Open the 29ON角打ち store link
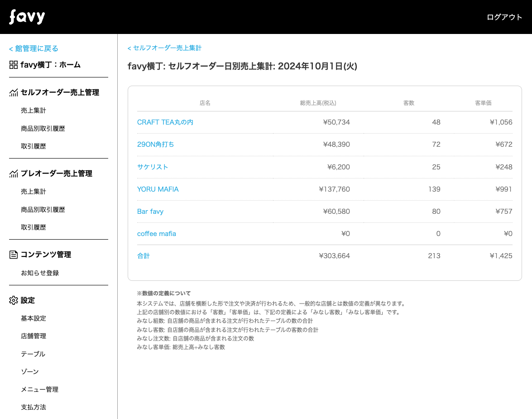Screen dimensions: 532x419 coord(155,144)
